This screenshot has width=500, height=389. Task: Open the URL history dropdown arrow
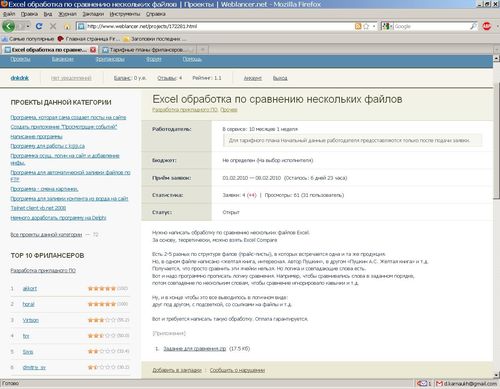[x=374, y=26]
